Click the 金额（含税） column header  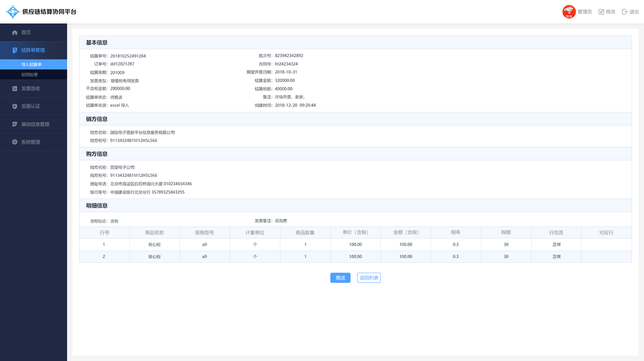[406, 233]
